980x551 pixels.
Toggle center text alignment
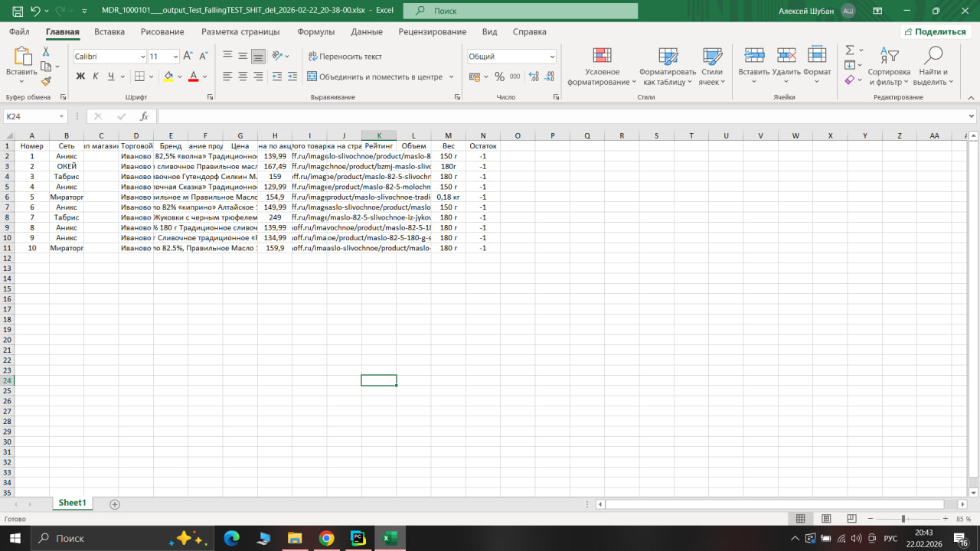243,77
